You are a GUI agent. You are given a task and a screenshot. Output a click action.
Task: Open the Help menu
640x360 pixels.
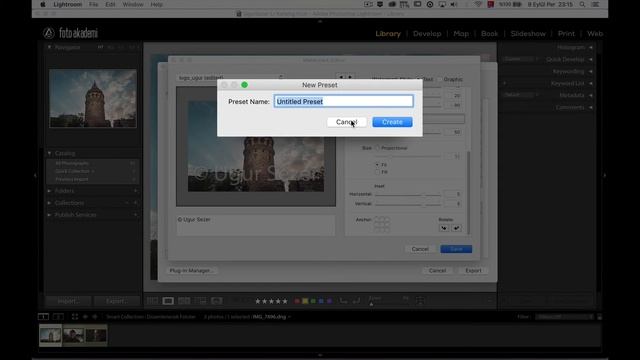click(156, 4)
